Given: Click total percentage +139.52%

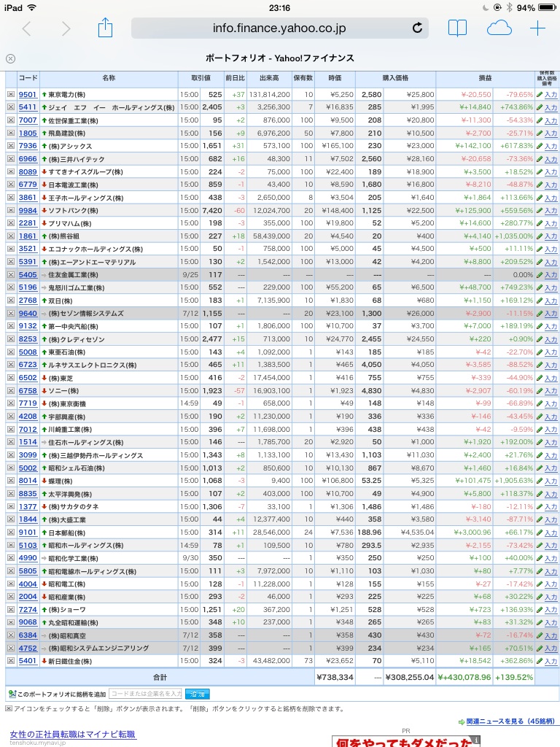Looking at the screenshot, I should [514, 677].
